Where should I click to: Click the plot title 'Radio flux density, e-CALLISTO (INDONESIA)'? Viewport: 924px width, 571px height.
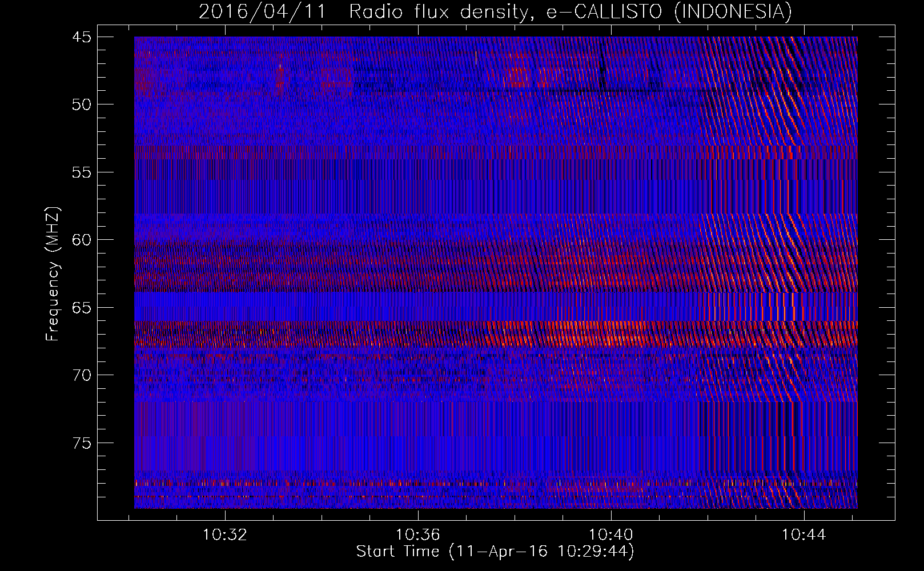click(571, 11)
